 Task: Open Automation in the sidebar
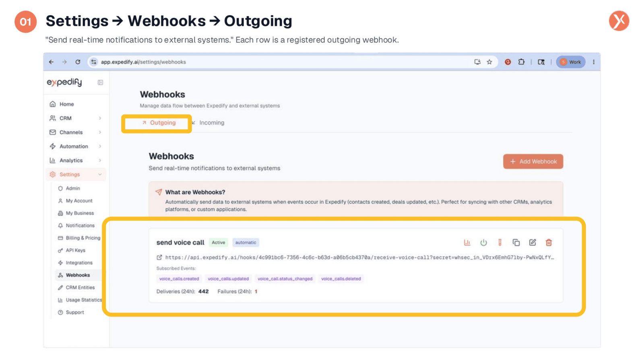click(x=74, y=146)
